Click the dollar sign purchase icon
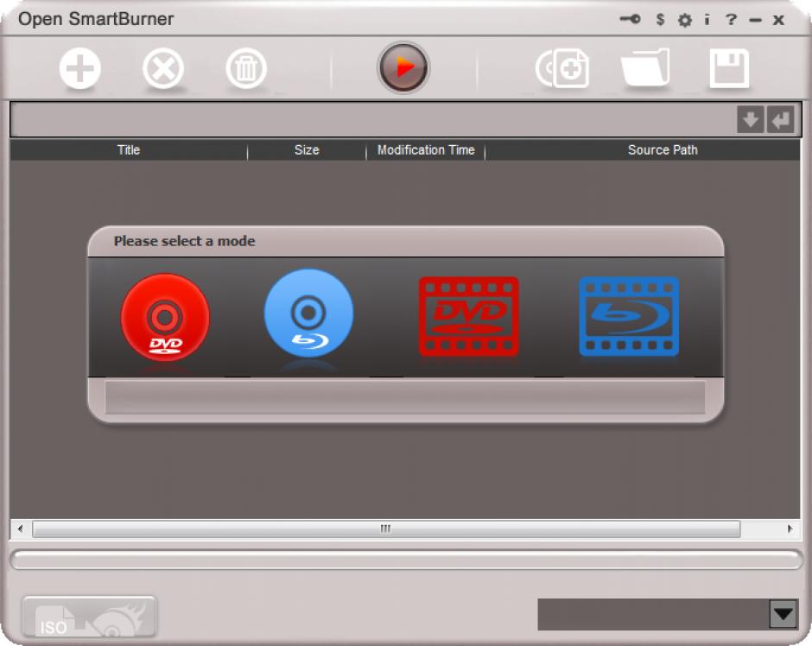812x646 pixels. coord(660,20)
